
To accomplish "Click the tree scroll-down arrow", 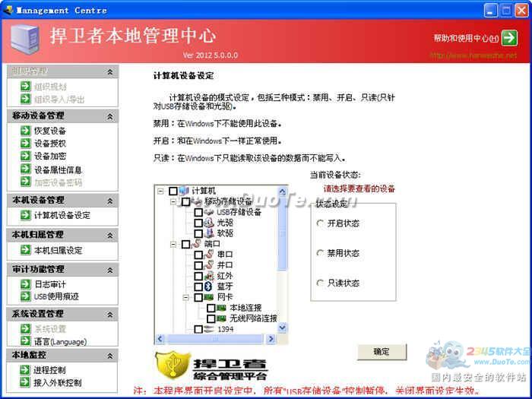I will click(282, 328).
